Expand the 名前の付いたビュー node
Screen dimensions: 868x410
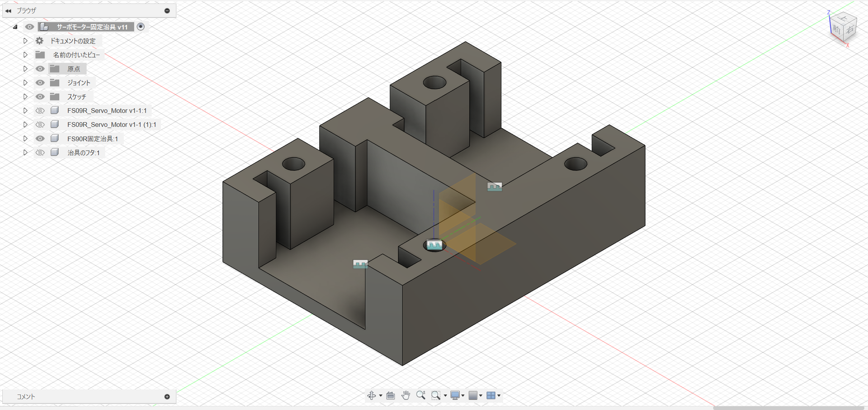pyautogui.click(x=25, y=55)
